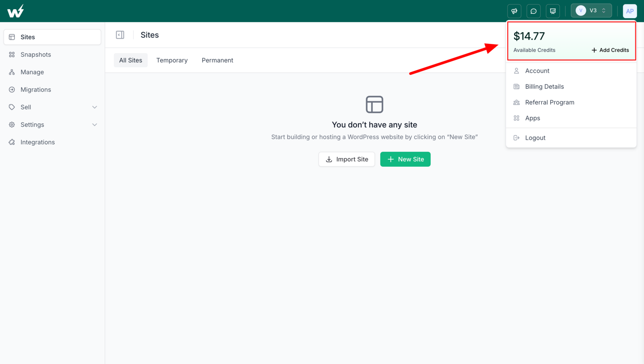Open Snapshots in the sidebar
The image size is (644, 364).
click(x=52, y=55)
